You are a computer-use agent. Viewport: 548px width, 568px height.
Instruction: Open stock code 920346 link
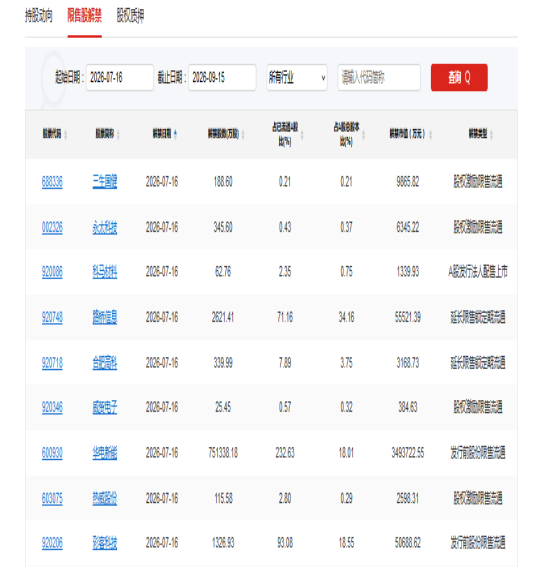click(52, 407)
